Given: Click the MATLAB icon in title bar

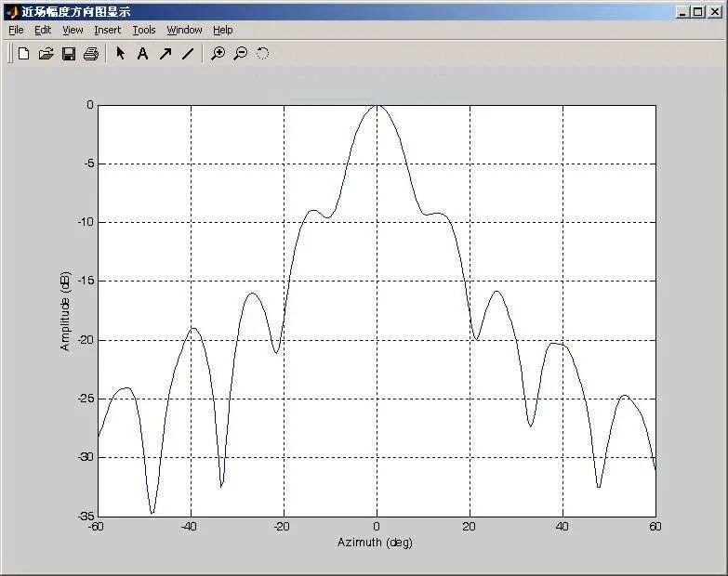Looking at the screenshot, I should click(x=12, y=11).
